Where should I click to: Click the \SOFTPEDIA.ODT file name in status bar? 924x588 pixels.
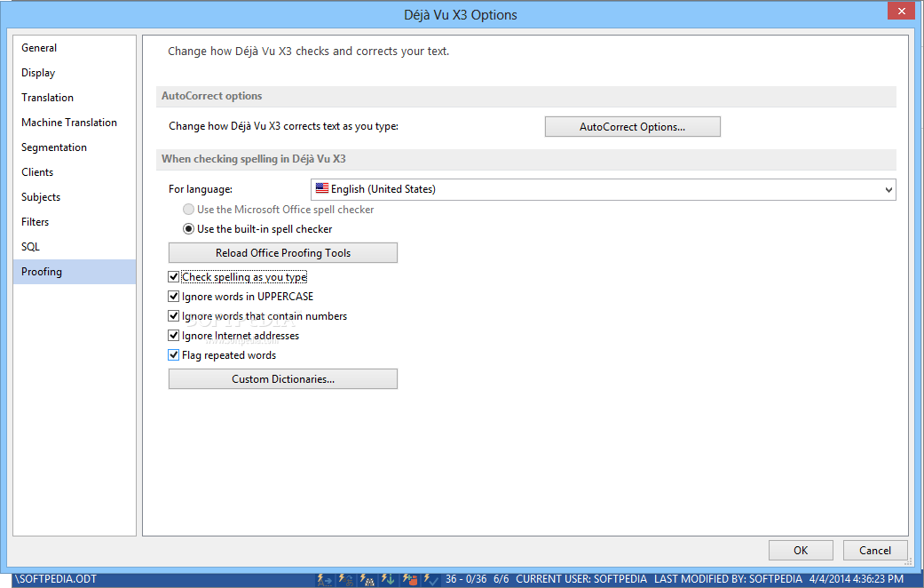click(x=55, y=579)
